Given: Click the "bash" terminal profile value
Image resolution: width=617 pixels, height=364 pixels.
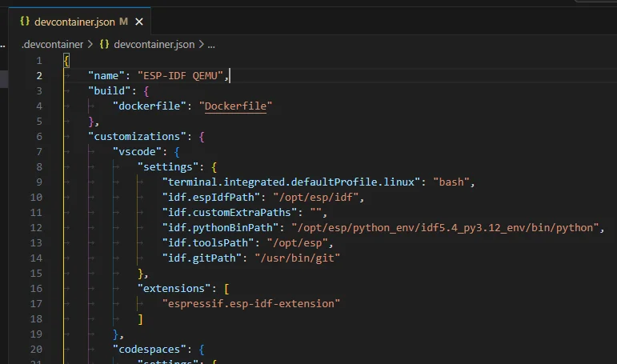Looking at the screenshot, I should pos(454,182).
